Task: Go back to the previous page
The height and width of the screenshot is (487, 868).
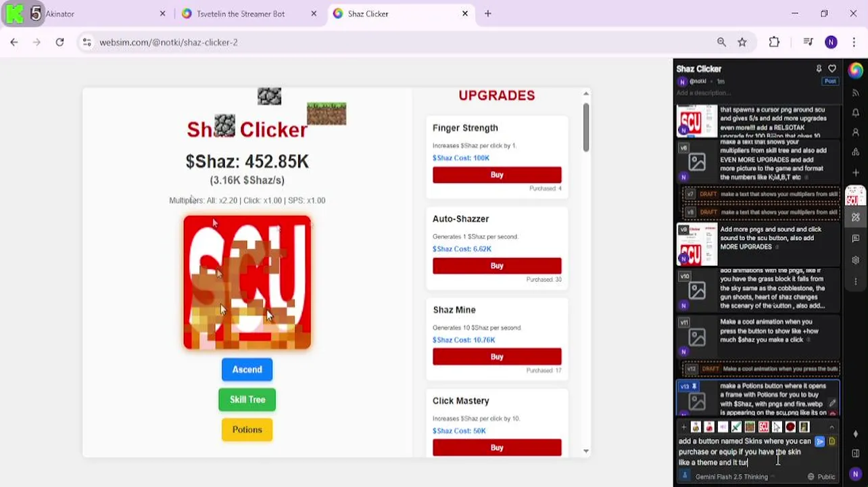Action: pos(14,42)
